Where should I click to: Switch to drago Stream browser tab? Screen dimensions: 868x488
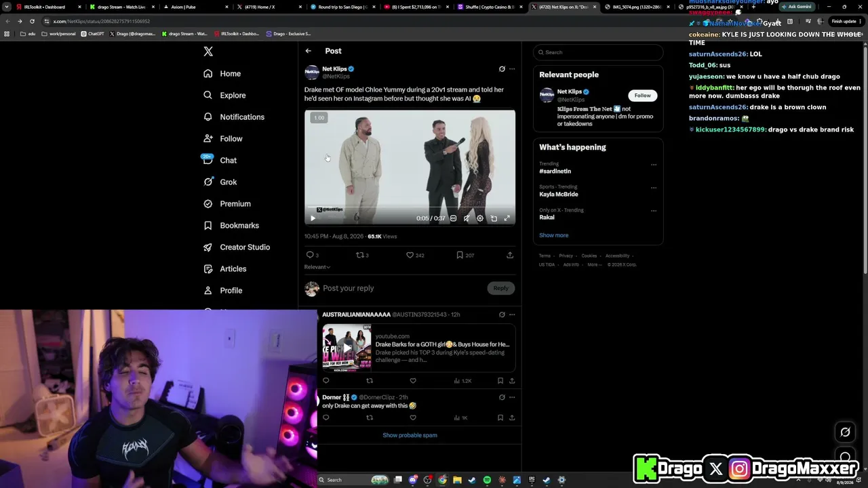coord(121,7)
